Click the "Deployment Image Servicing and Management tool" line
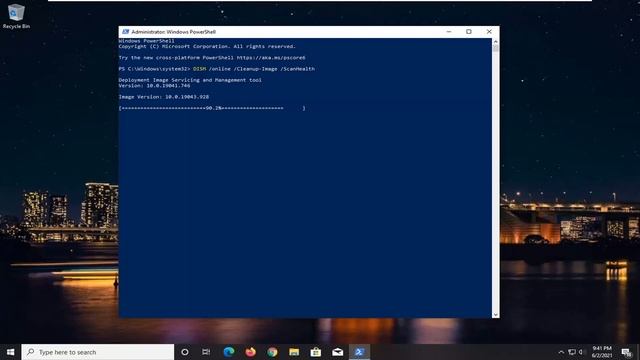 190,80
